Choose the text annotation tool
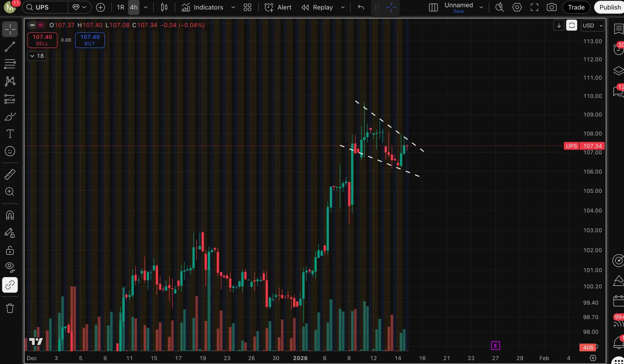The width and height of the screenshot is (624, 364). click(x=10, y=134)
